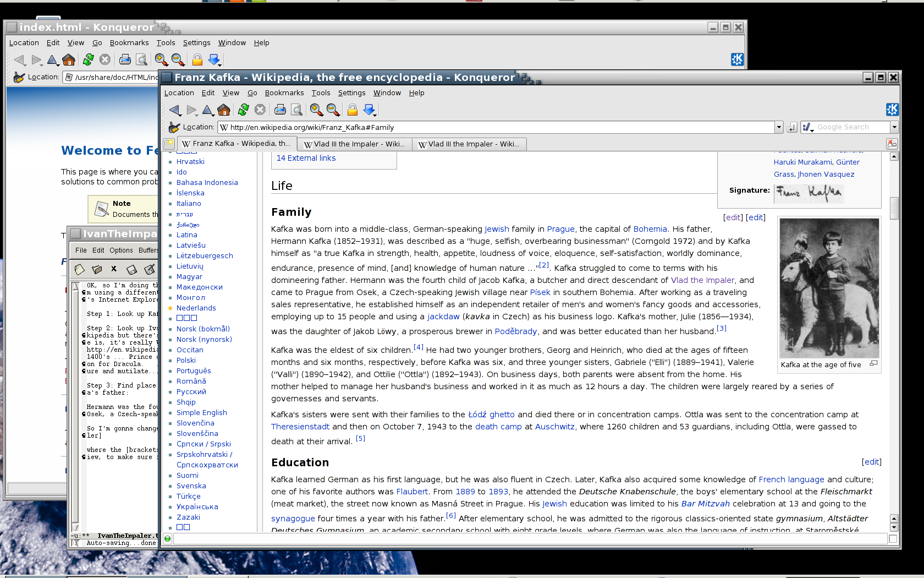924x578 pixels.
Task: Click green status indicator in Kafka status bar
Action: pyautogui.click(x=168, y=538)
